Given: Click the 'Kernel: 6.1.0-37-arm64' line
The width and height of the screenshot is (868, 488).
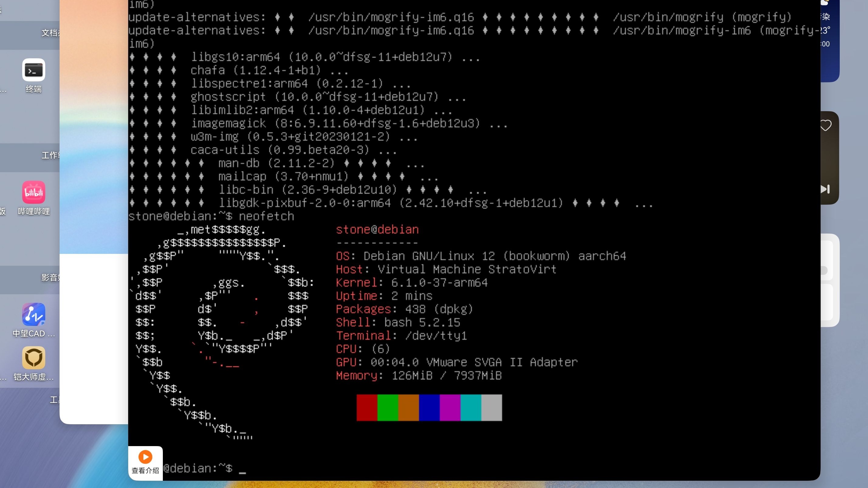Looking at the screenshot, I should (x=412, y=282).
